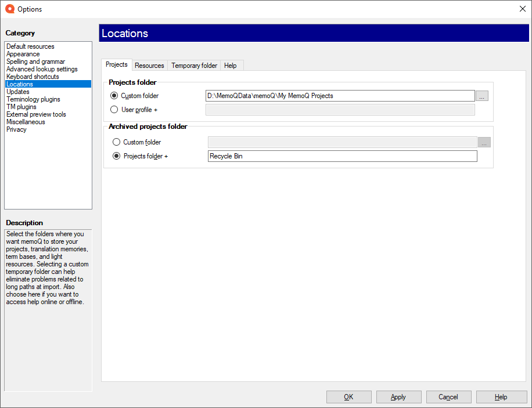
Task: Click the Projects folder path field
Action: click(340, 96)
